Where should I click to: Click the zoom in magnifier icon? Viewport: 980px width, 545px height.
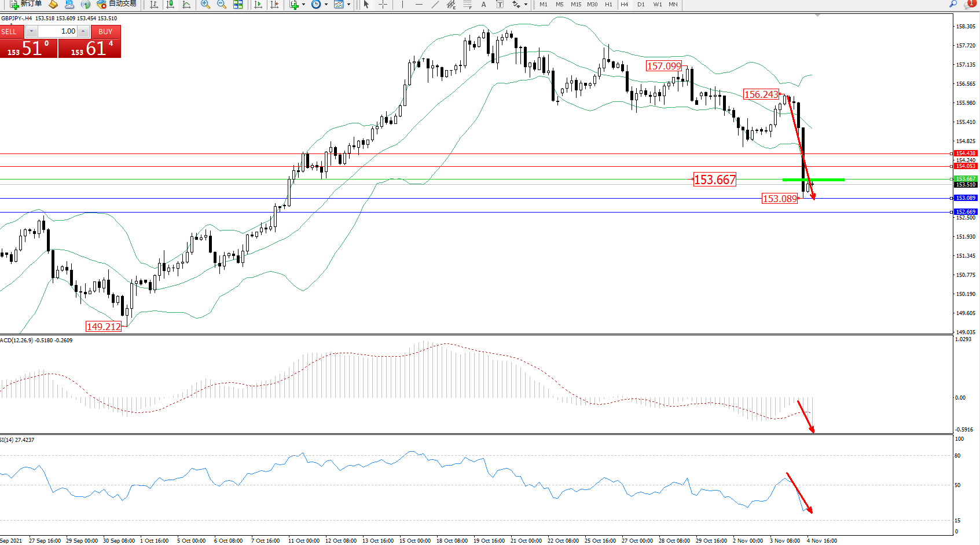pyautogui.click(x=205, y=5)
